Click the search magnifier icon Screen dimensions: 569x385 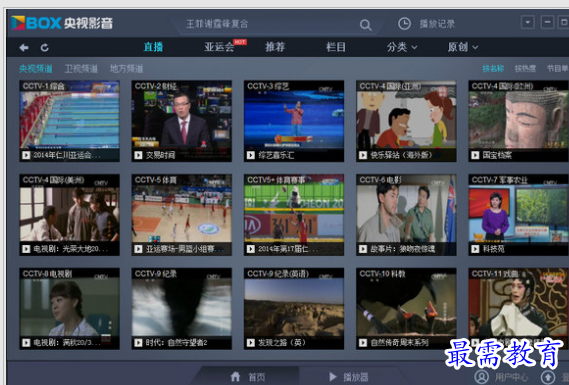click(x=365, y=25)
